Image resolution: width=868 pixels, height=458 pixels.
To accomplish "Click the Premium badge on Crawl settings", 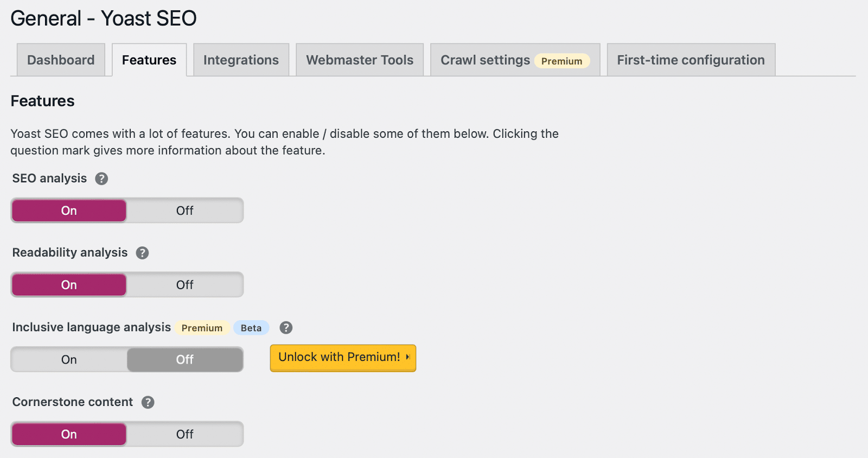I will (561, 61).
